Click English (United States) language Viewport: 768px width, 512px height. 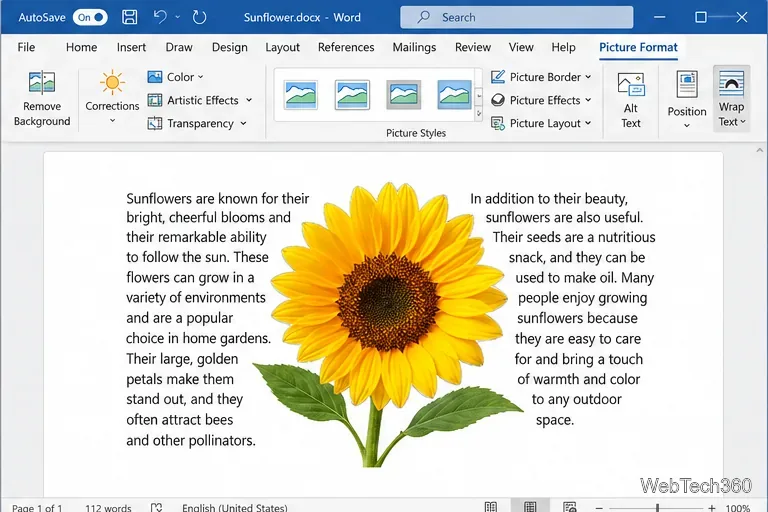235,508
